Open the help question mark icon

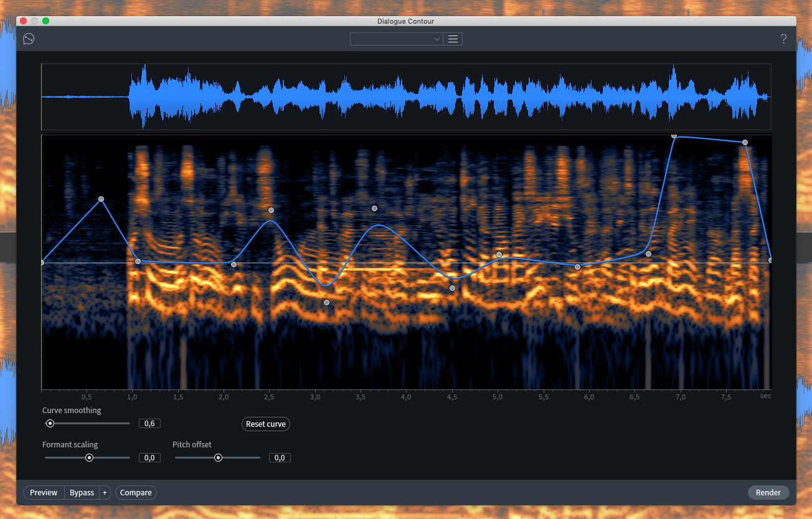click(x=783, y=39)
